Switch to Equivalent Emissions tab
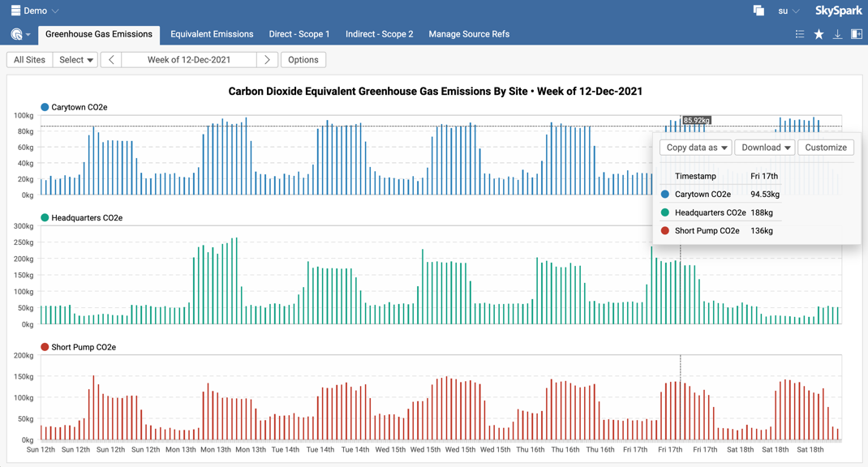The width and height of the screenshot is (868, 467). [x=212, y=34]
